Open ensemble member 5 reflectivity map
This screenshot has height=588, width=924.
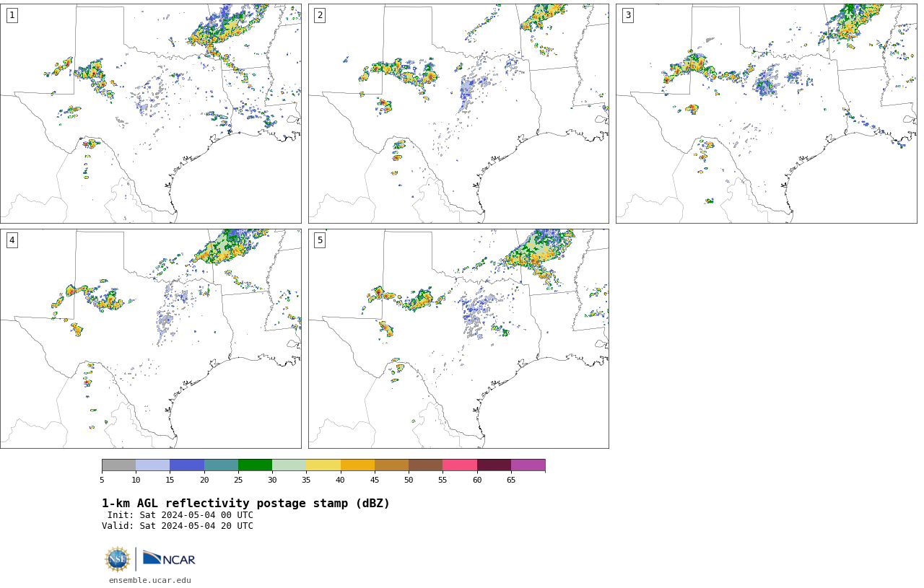click(458, 338)
